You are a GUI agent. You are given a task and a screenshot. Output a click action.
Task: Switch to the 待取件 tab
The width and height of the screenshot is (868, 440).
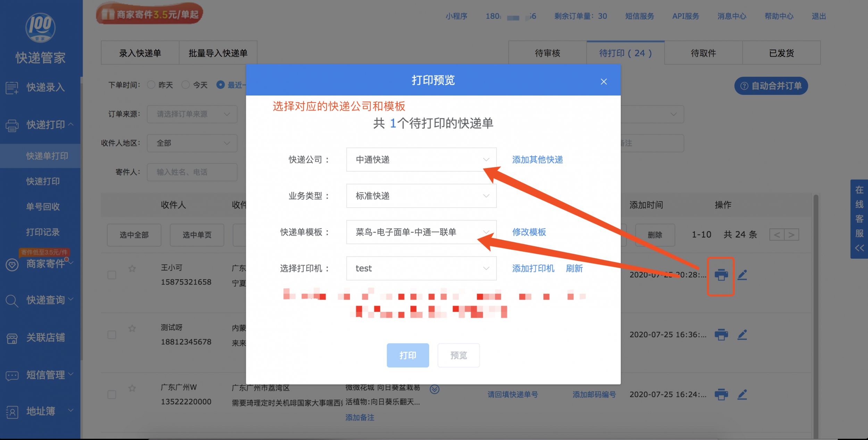(x=703, y=53)
